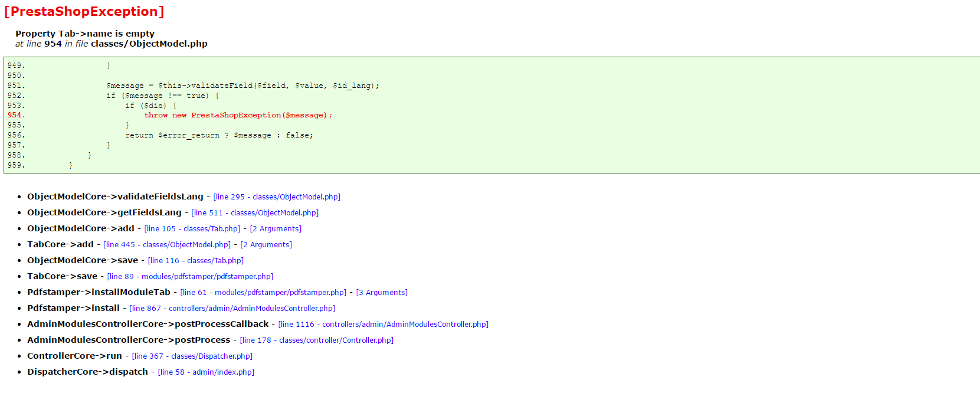
Task: Open link line 511 classes/ObjectModel.php
Action: click(x=255, y=213)
